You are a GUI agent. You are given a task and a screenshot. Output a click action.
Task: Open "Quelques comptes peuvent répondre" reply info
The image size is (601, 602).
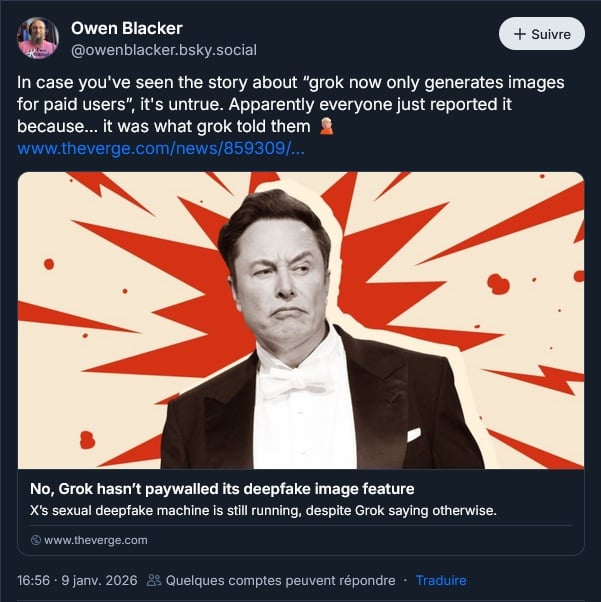[280, 580]
